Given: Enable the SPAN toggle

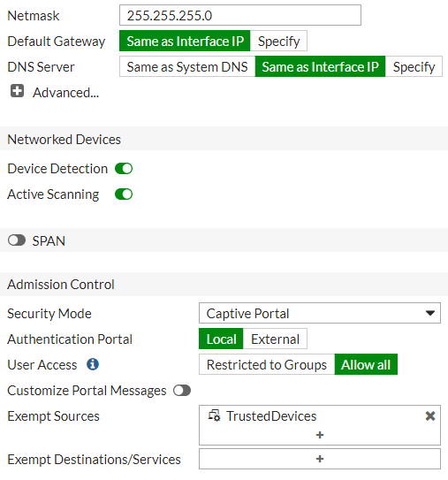Looking at the screenshot, I should (x=17, y=240).
